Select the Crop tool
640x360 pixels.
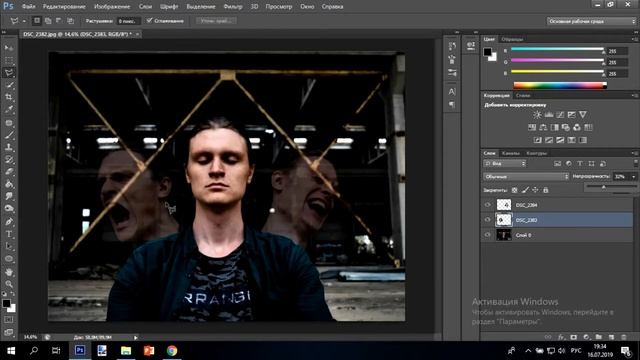[x=9, y=97]
